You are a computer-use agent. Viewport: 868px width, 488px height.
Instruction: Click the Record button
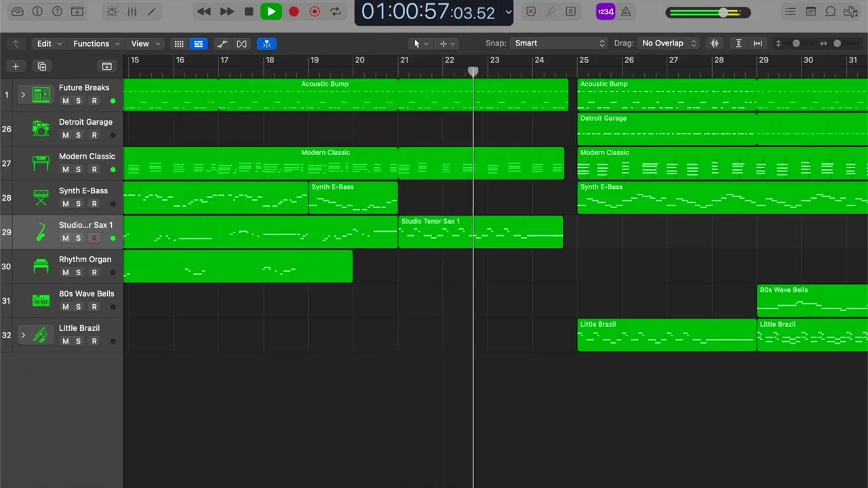pyautogui.click(x=294, y=12)
